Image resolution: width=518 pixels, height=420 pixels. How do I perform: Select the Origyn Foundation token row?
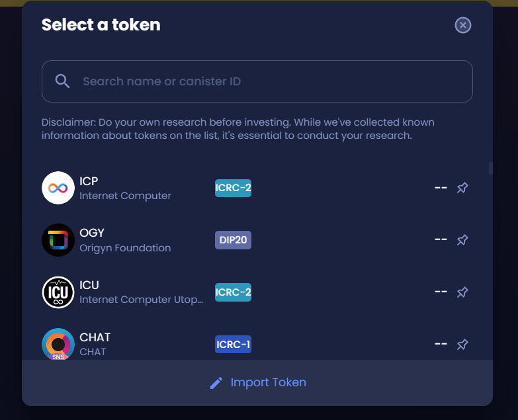(257, 240)
